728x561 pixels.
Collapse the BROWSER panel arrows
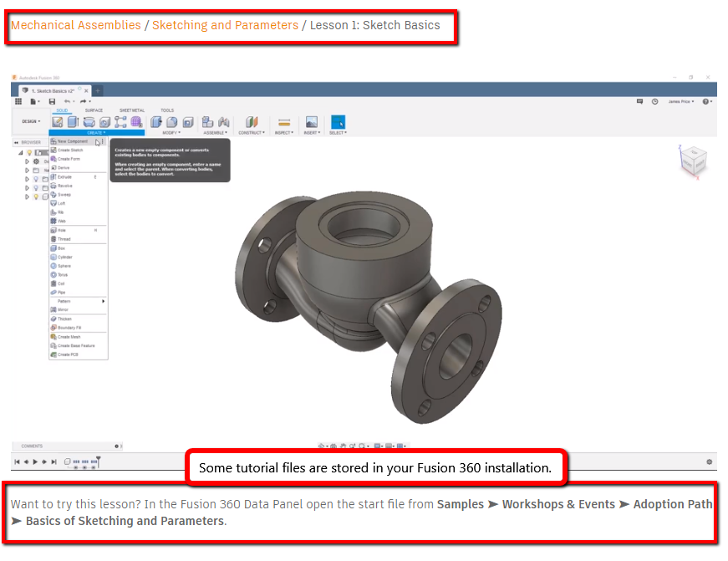coord(16,143)
